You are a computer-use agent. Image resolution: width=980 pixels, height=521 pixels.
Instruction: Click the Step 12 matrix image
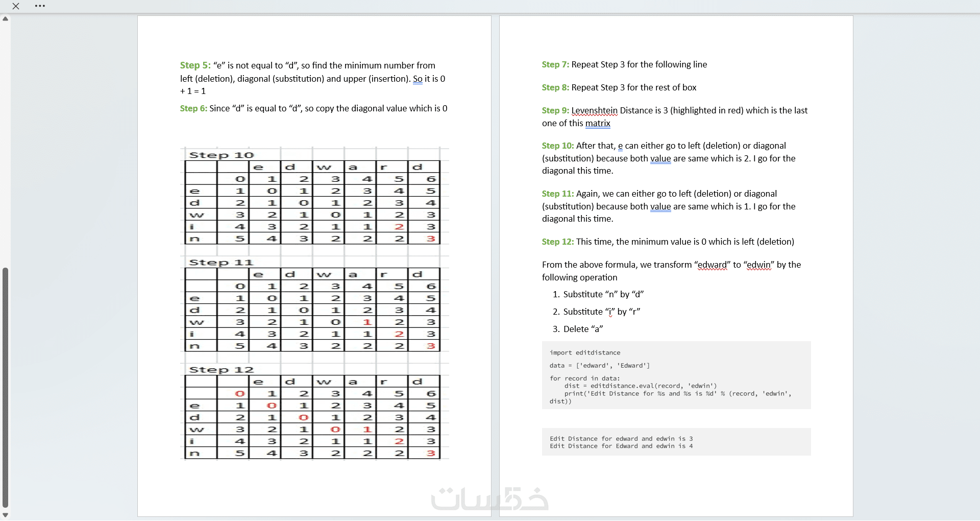[314, 411]
